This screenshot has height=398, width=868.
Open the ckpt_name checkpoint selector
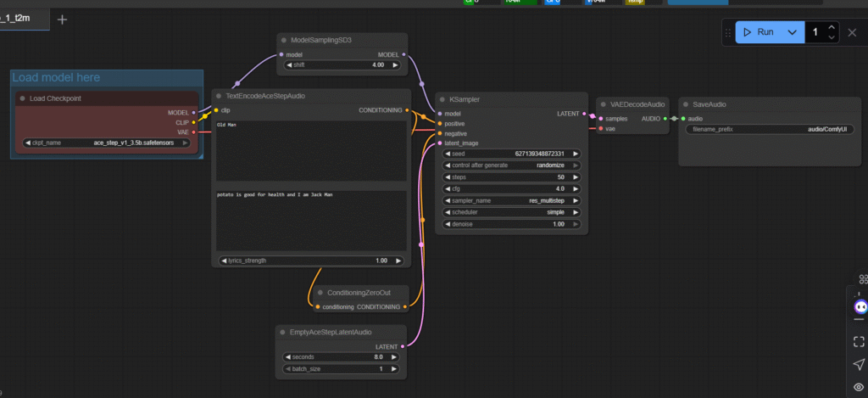pyautogui.click(x=106, y=143)
